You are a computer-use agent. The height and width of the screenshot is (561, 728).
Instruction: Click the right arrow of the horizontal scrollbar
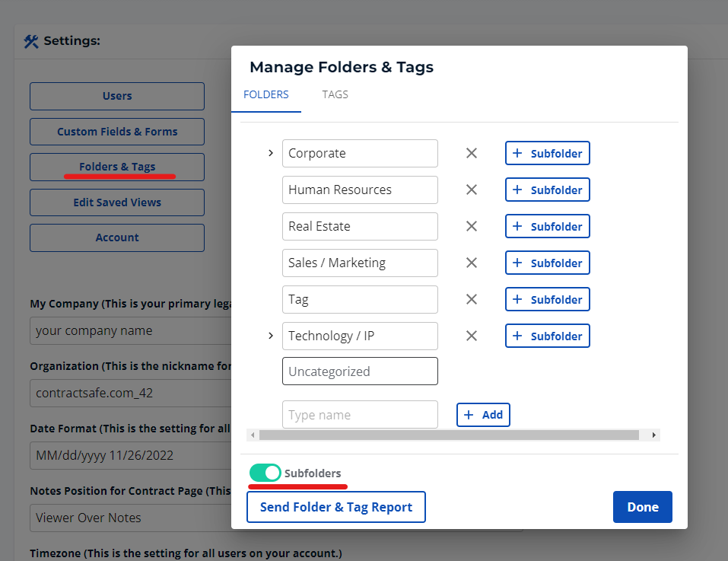(653, 435)
